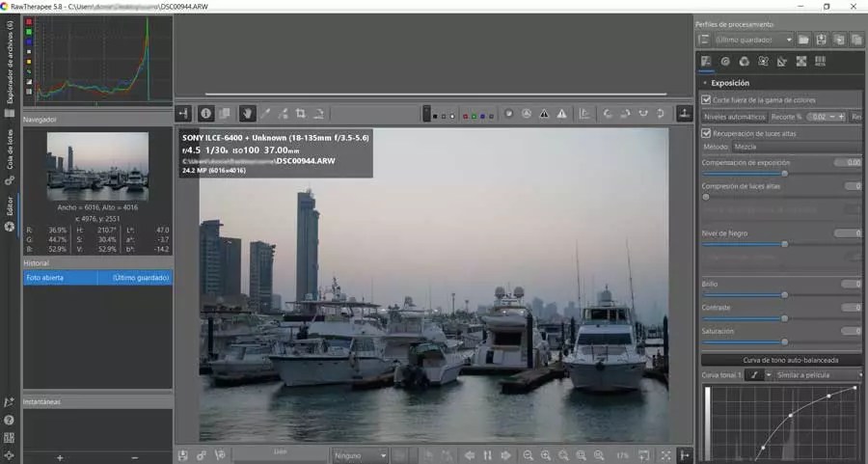Open the Metadata tools tab
The height and width of the screenshot is (464, 868).
pos(820,62)
